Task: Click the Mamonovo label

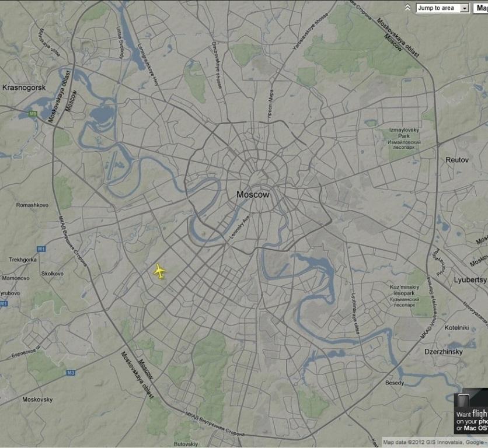Action: [x=16, y=278]
